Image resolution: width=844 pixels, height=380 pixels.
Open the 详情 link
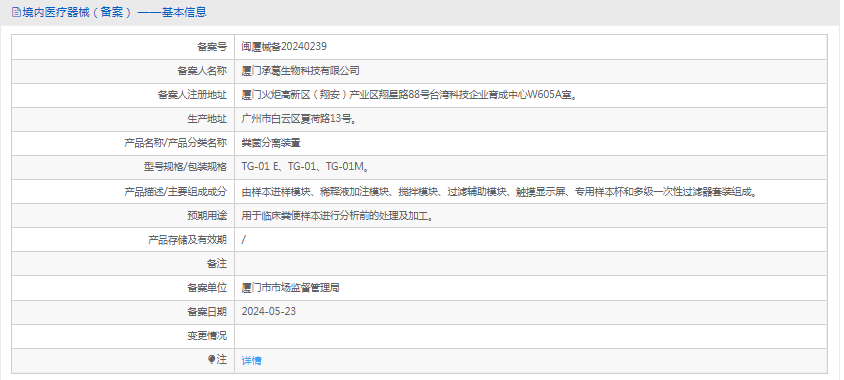[x=251, y=361]
